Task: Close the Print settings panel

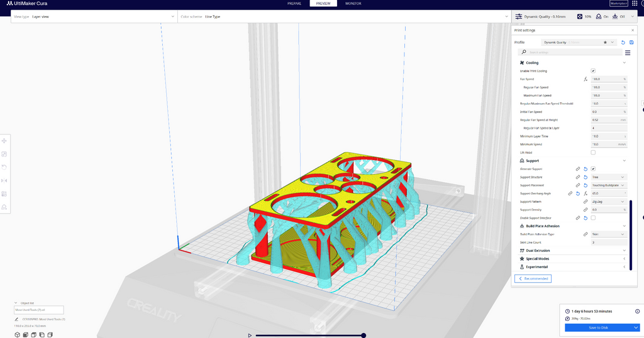Action: click(633, 30)
